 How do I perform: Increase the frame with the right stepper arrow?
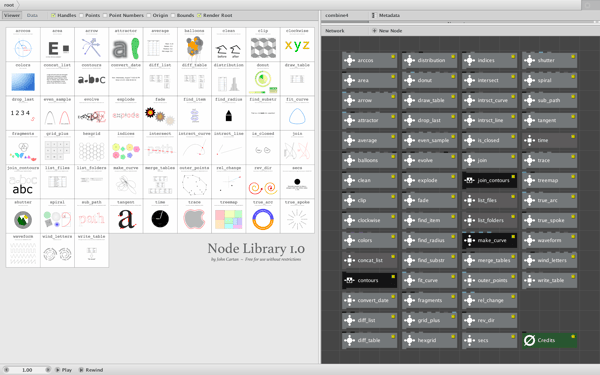(x=48, y=370)
